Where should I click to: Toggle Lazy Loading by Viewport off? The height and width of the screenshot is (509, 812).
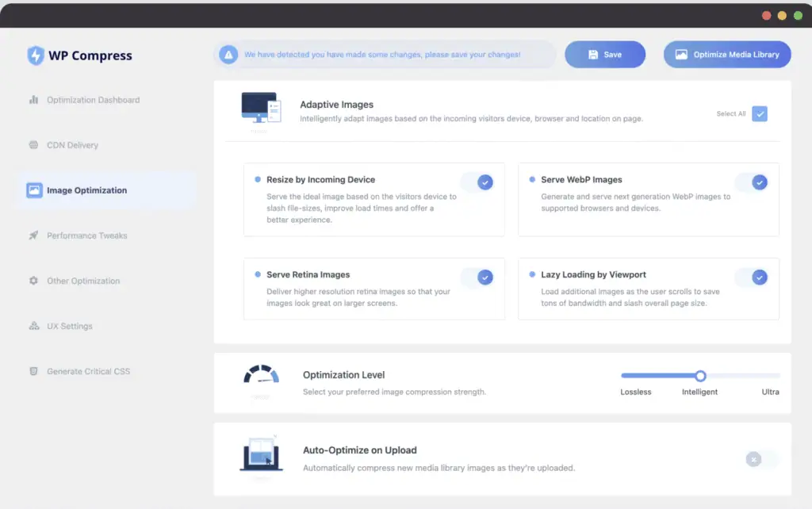(x=753, y=277)
